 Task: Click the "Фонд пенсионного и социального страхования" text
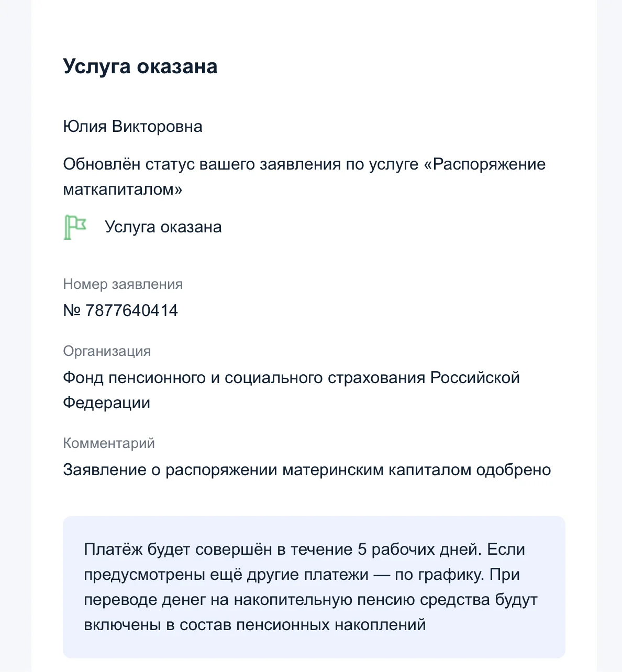[244, 378]
